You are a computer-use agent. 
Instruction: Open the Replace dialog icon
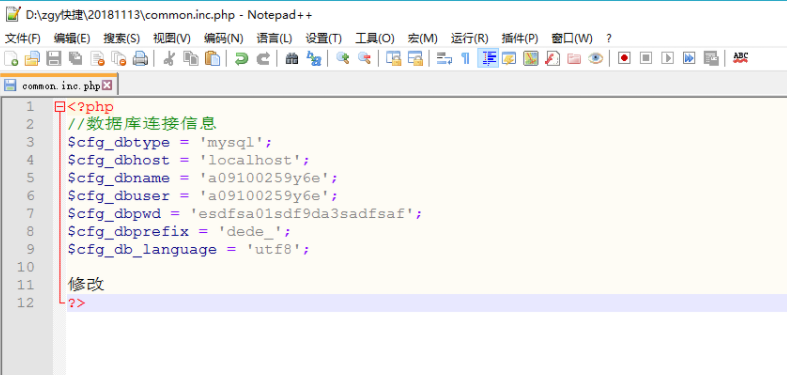point(314,58)
